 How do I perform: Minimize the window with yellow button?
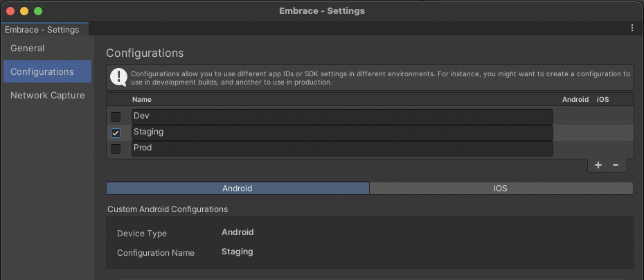tap(24, 11)
